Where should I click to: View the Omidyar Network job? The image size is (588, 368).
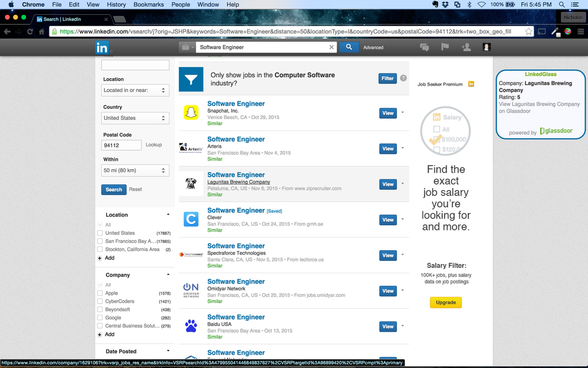click(388, 291)
